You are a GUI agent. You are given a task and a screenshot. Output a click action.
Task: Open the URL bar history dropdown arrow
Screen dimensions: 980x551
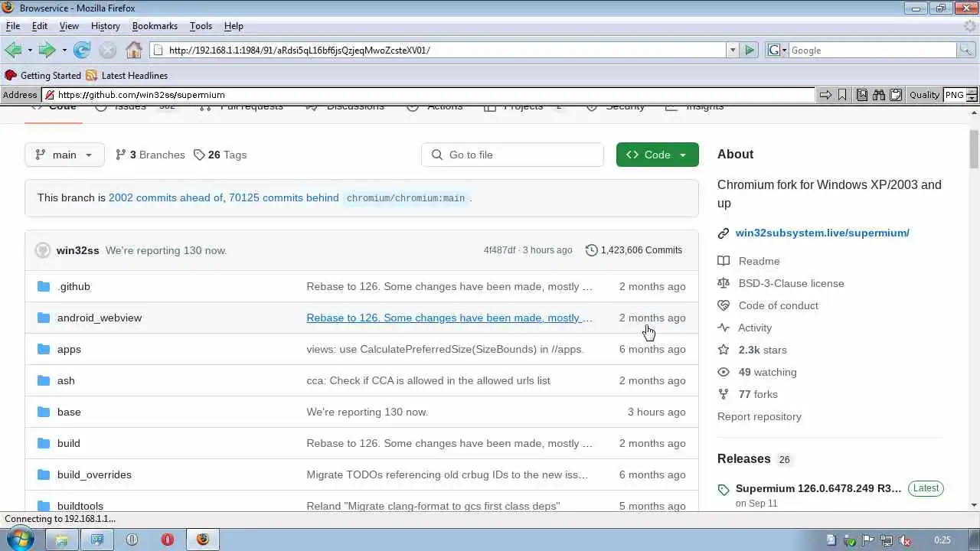point(733,50)
